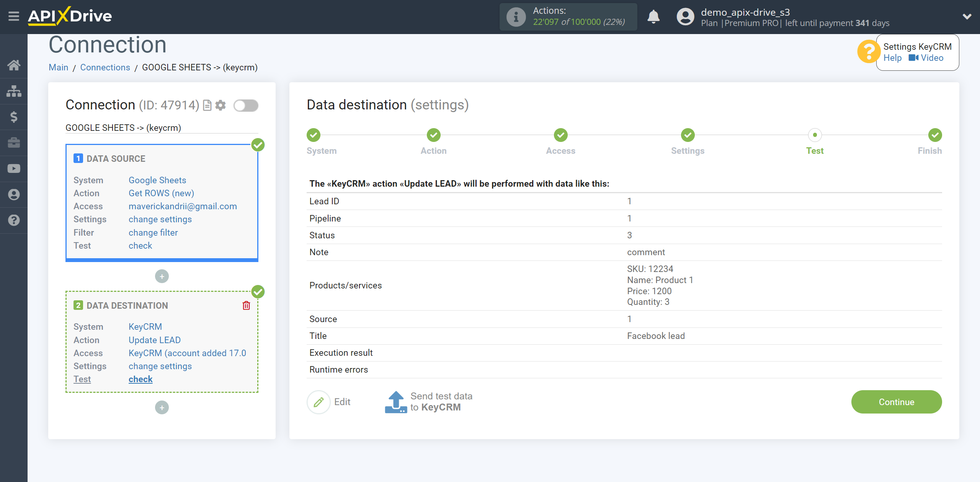Add a block between source and destination
Image resolution: width=980 pixels, height=482 pixels.
click(x=162, y=277)
